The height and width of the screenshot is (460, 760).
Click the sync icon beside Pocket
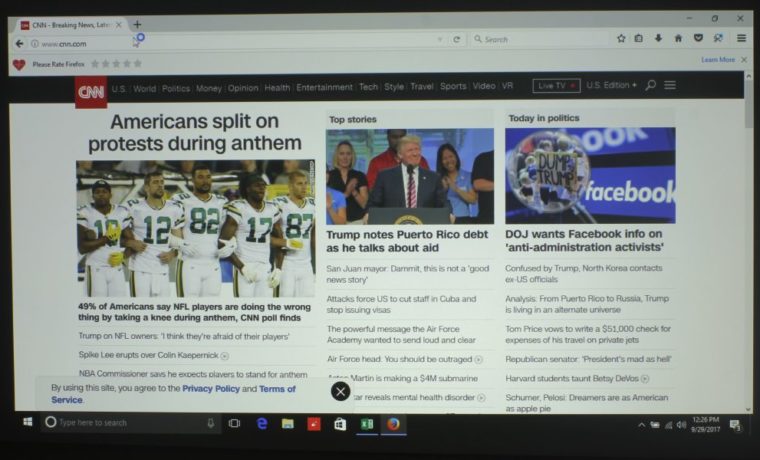pyautogui.click(x=718, y=38)
